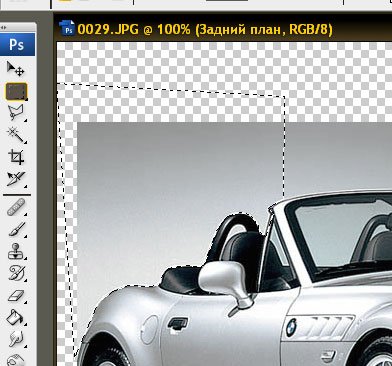Click the Ps file icon beside 0029.JPG

tap(67, 28)
